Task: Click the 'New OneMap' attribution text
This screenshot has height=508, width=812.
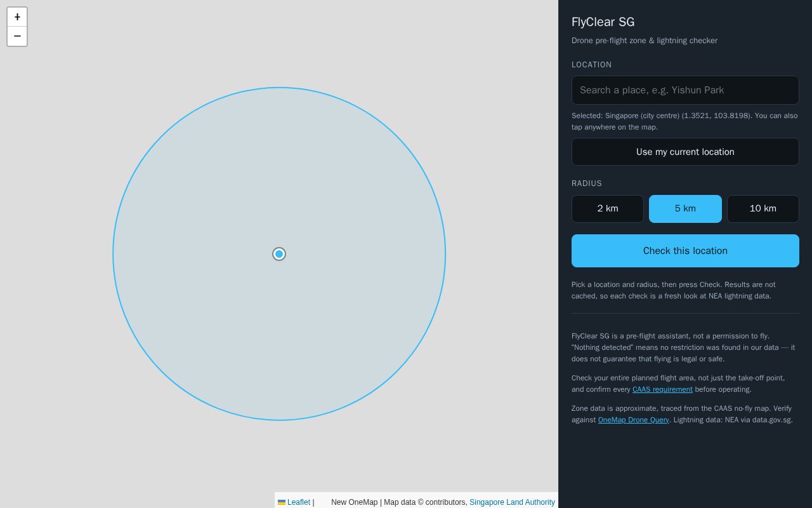Action: (x=354, y=502)
